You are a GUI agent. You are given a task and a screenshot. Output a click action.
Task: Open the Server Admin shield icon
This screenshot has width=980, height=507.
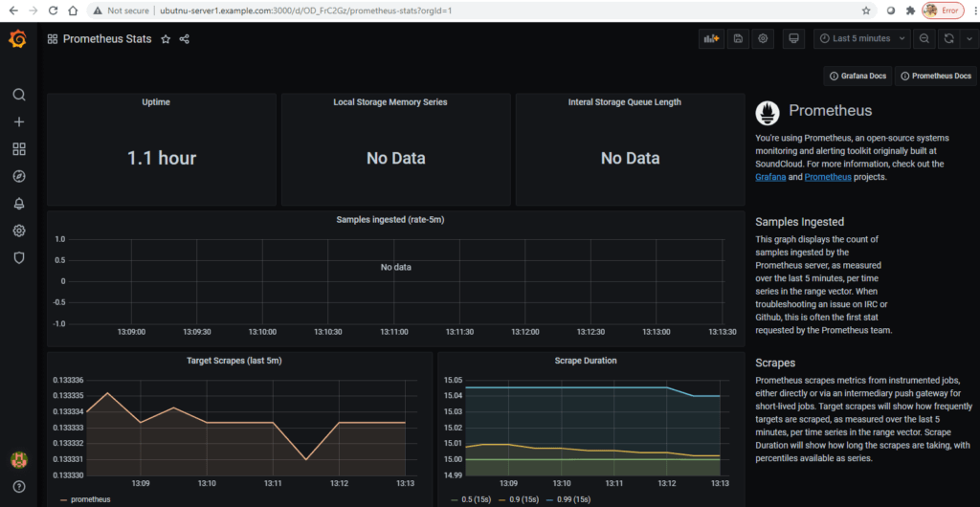tap(19, 258)
